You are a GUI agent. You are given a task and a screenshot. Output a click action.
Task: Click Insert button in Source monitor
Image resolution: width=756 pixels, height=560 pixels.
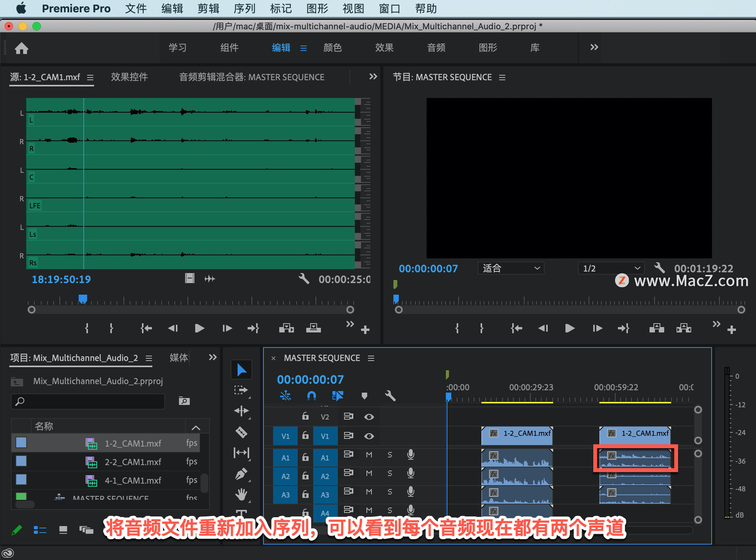(x=287, y=328)
